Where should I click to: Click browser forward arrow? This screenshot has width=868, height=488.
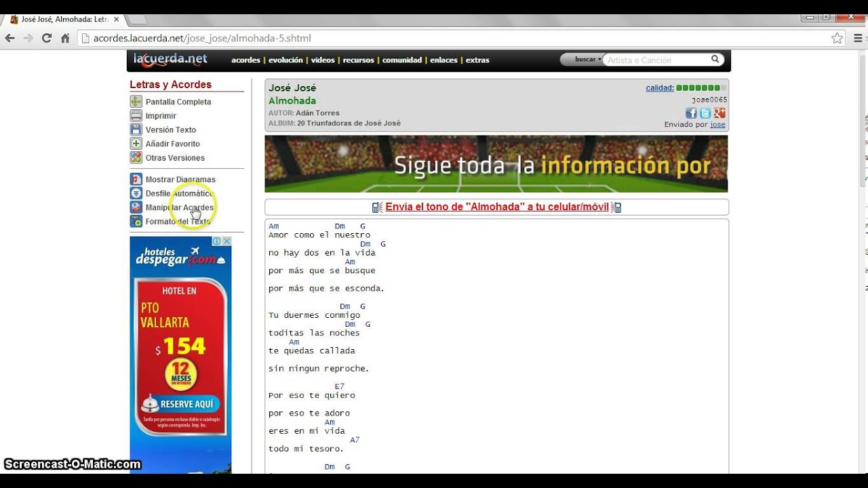coord(28,38)
